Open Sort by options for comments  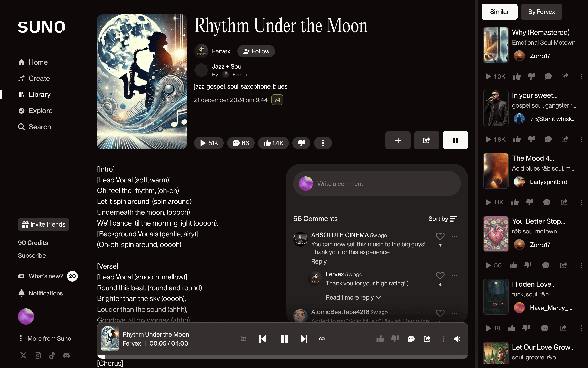443,219
